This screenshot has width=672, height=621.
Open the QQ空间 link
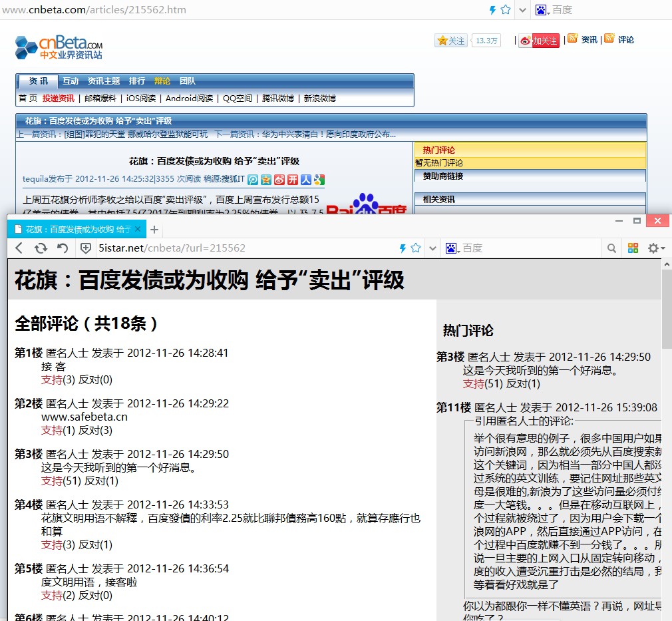[x=238, y=99]
